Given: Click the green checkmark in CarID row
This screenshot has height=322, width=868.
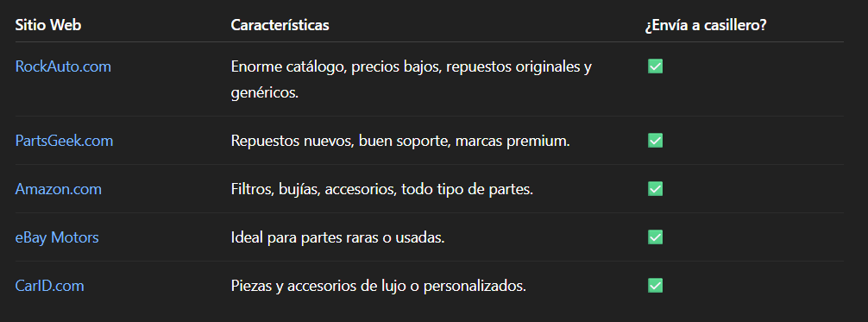Looking at the screenshot, I should 656,286.
